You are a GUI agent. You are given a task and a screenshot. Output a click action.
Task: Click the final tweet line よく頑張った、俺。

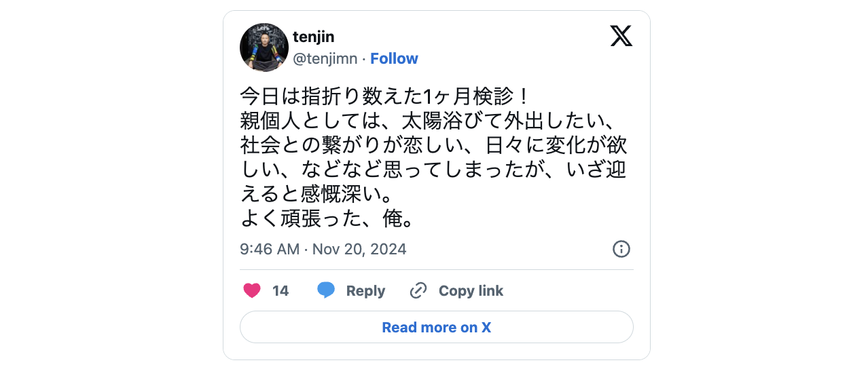pyautogui.click(x=327, y=219)
